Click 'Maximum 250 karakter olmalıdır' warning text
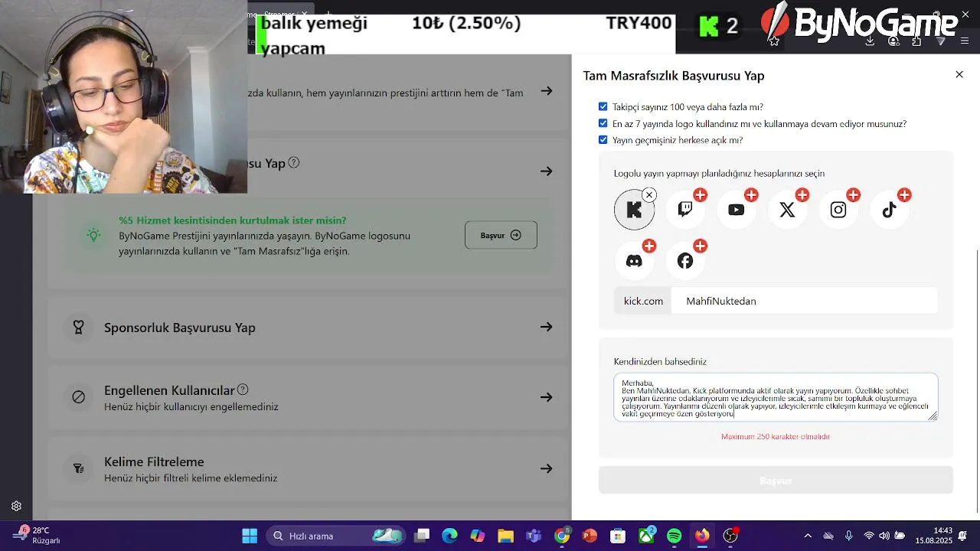 pyautogui.click(x=776, y=436)
